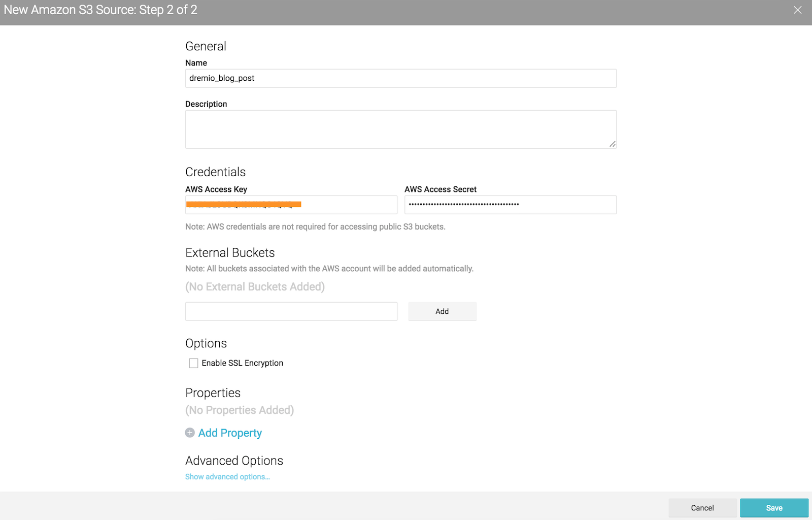Click the AWS Access Key label

(216, 189)
